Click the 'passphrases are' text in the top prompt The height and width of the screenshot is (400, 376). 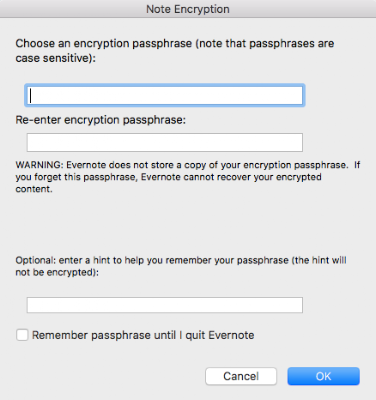(292, 44)
